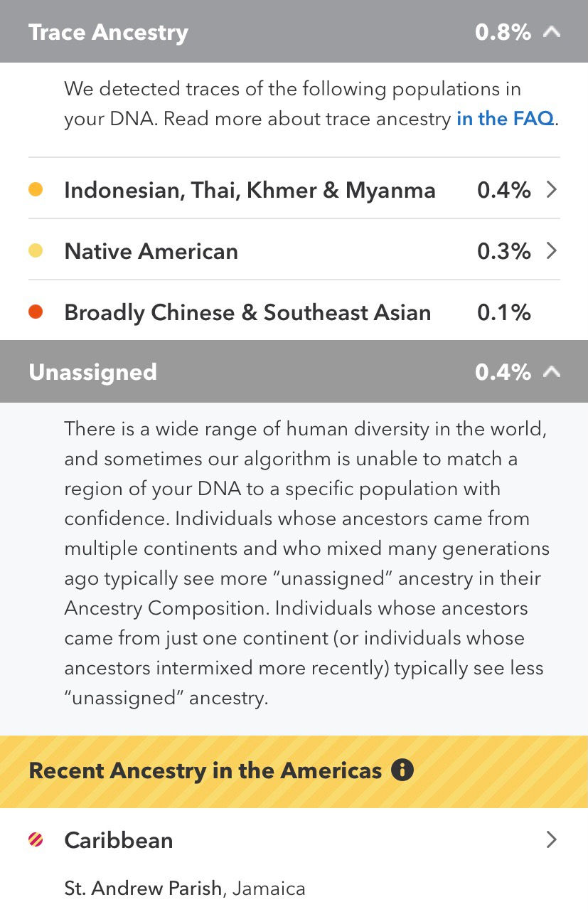Screen dimensions: 588x912
Task: Click the striped Caribbean region icon
Action: (36, 840)
